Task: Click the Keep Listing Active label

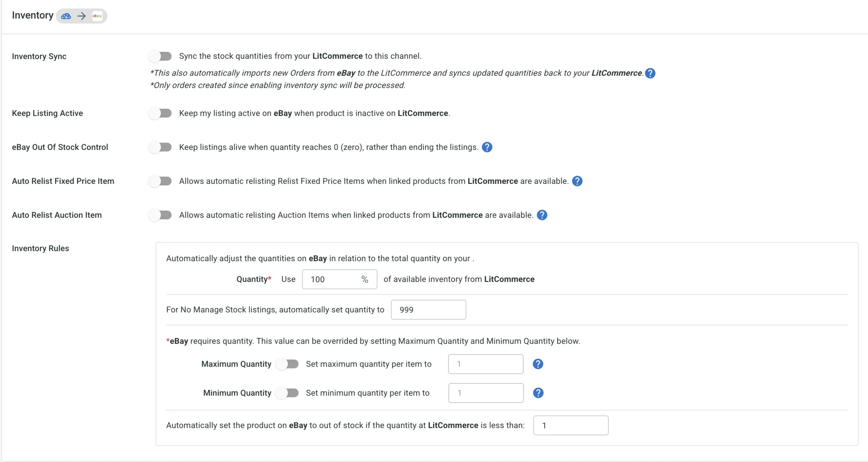Action: pos(47,113)
